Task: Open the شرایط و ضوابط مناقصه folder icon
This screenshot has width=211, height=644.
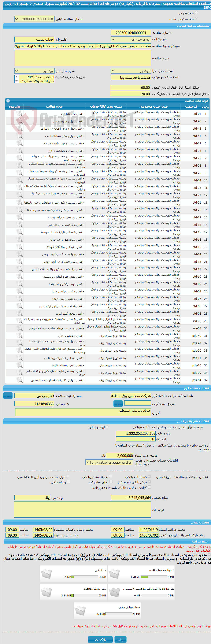Action: pyautogui.click(x=114, y=574)
